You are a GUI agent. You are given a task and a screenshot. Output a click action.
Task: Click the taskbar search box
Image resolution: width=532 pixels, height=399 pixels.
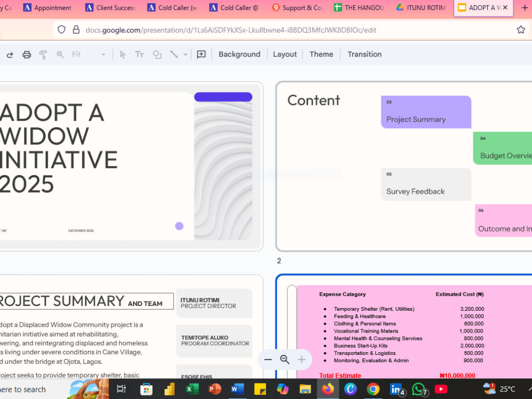pos(34,389)
